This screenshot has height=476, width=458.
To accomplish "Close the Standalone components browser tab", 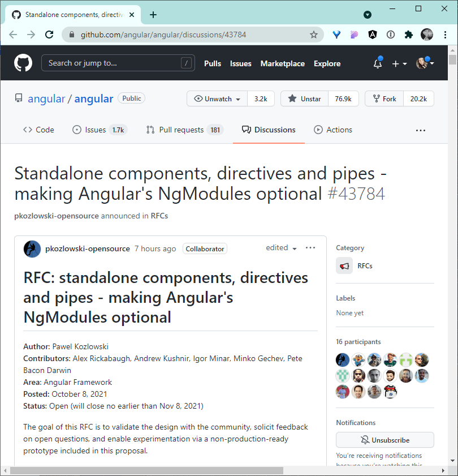I will pos(132,15).
